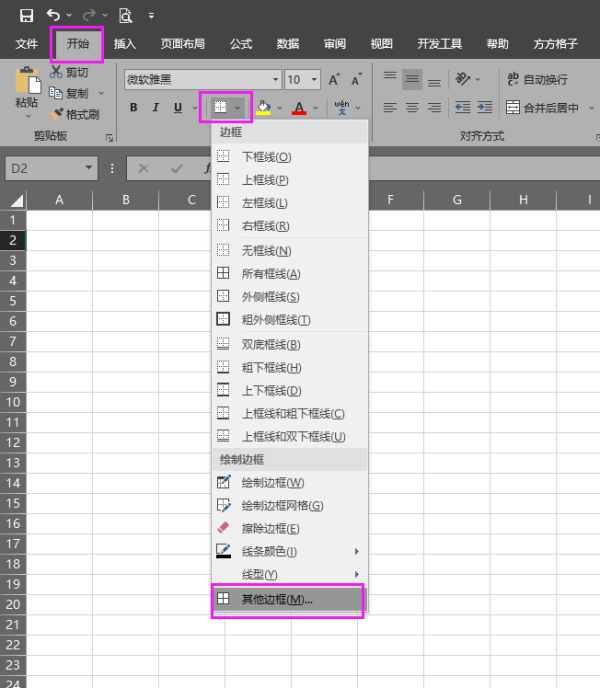Select 擦除边框(E) erase border
This screenshot has height=688, width=600.
pos(289,529)
